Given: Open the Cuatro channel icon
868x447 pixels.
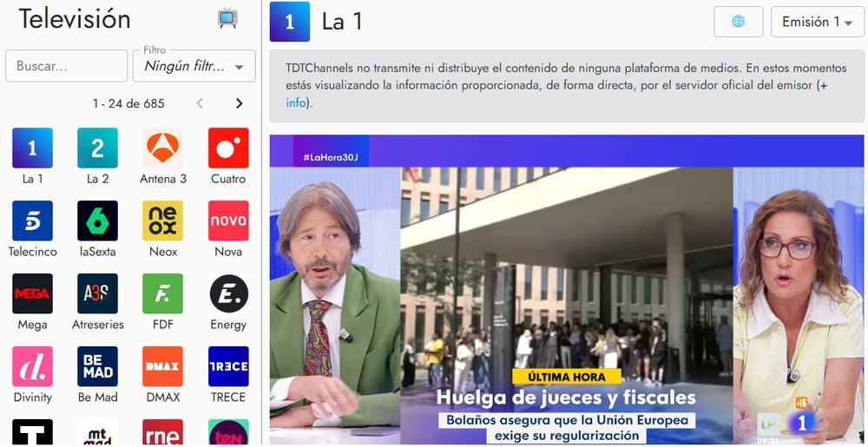Looking at the screenshot, I should 228,148.
